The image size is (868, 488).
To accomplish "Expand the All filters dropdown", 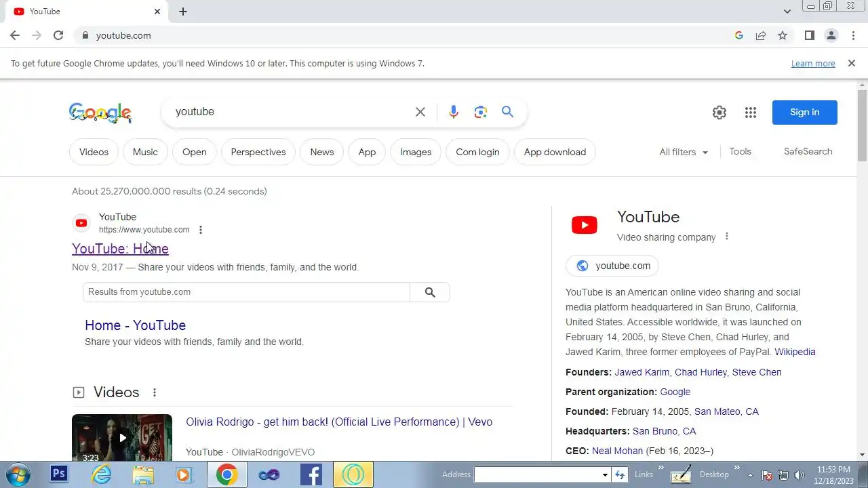I will (x=684, y=152).
